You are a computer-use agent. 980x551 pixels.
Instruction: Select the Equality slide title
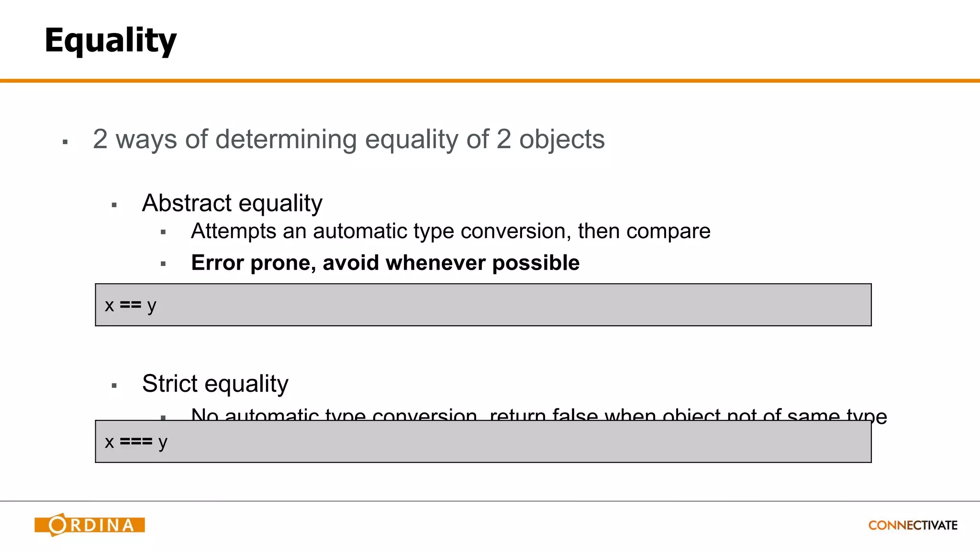[x=111, y=41]
